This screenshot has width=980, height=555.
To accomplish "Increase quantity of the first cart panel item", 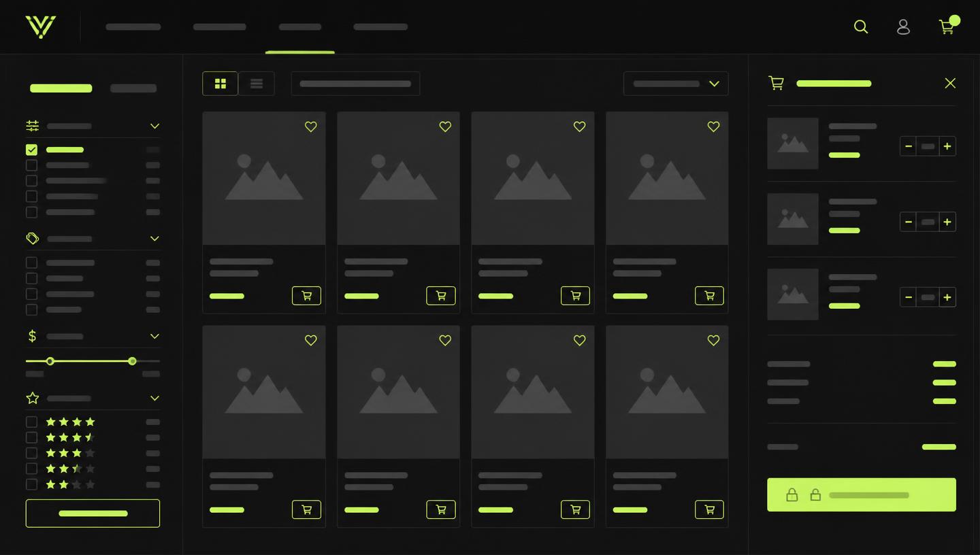I will (947, 146).
